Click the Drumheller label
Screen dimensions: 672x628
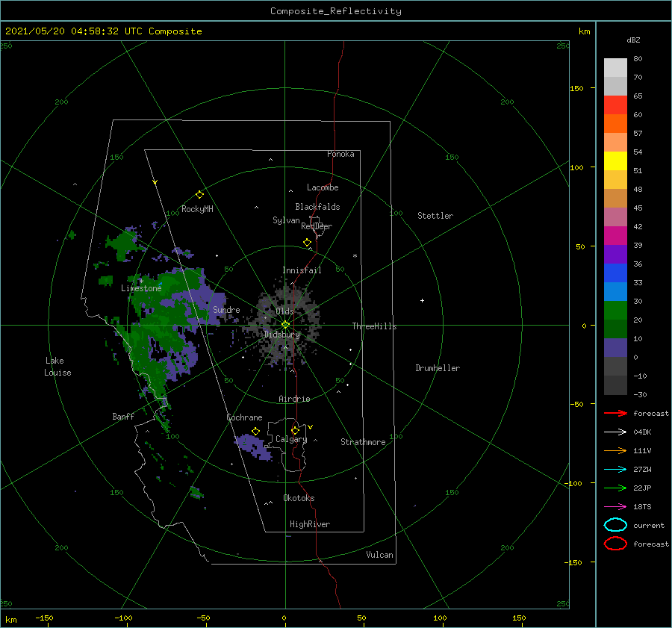click(x=438, y=368)
